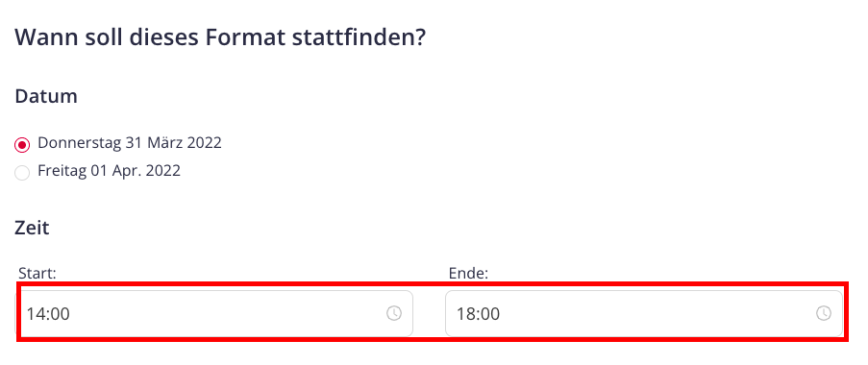Click the 'Start:' field label

point(37,273)
